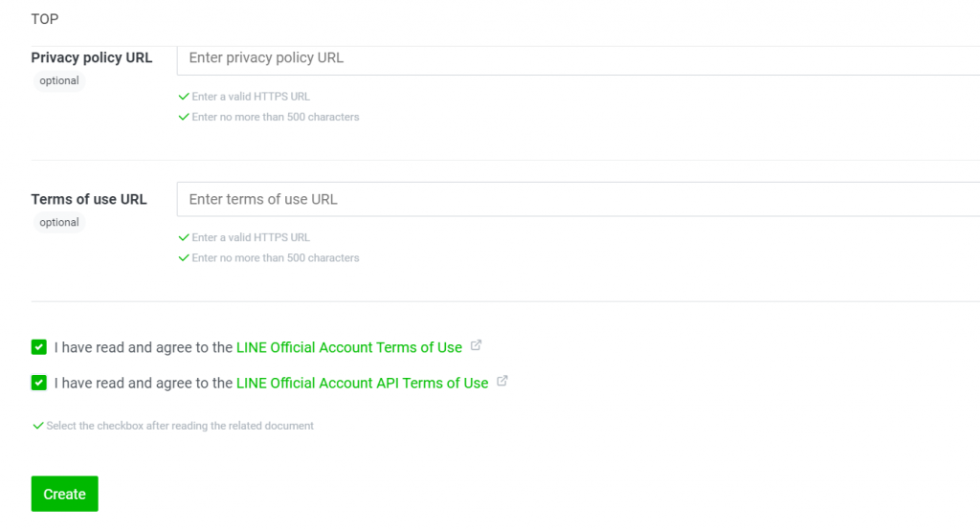Viewport: 980px width, 529px height.
Task: Click optional badge under Privacy policy URL
Action: tap(59, 80)
